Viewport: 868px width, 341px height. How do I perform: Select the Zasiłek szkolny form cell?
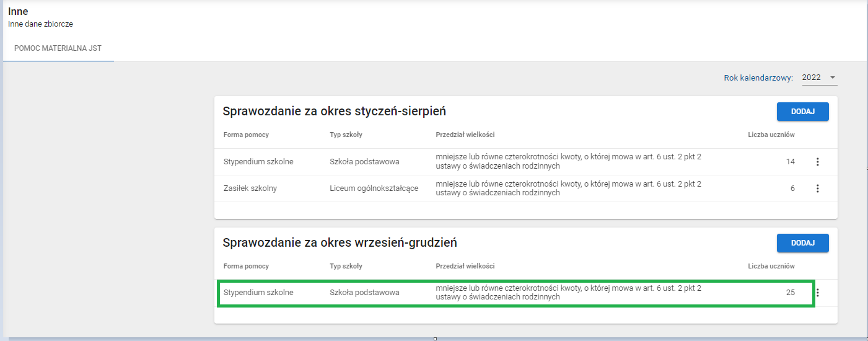pyautogui.click(x=250, y=188)
